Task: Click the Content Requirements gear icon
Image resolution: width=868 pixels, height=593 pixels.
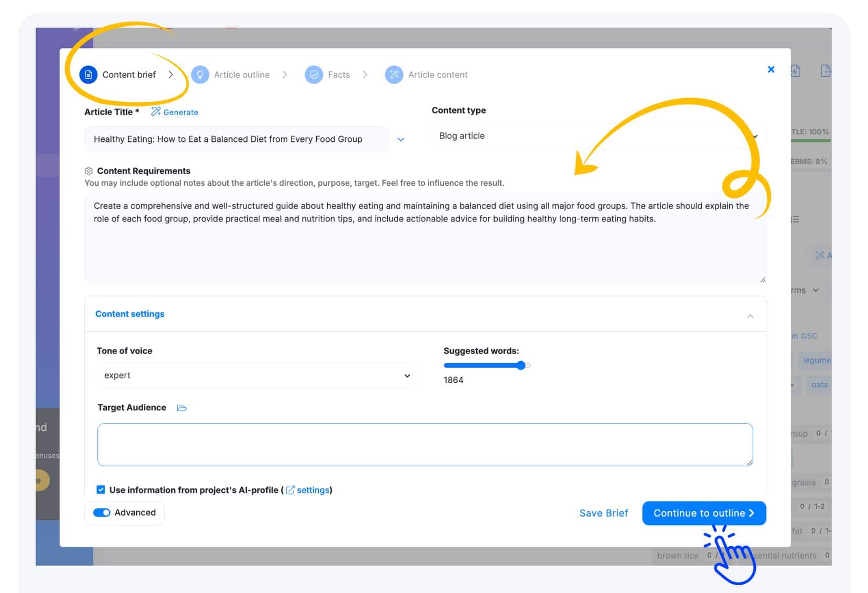Action: (89, 171)
